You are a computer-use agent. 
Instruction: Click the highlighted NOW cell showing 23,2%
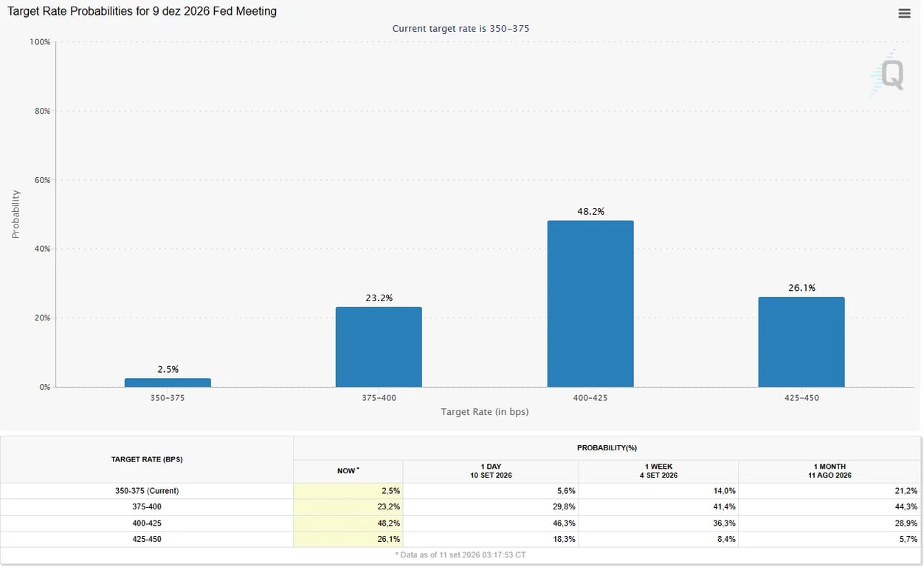click(348, 507)
